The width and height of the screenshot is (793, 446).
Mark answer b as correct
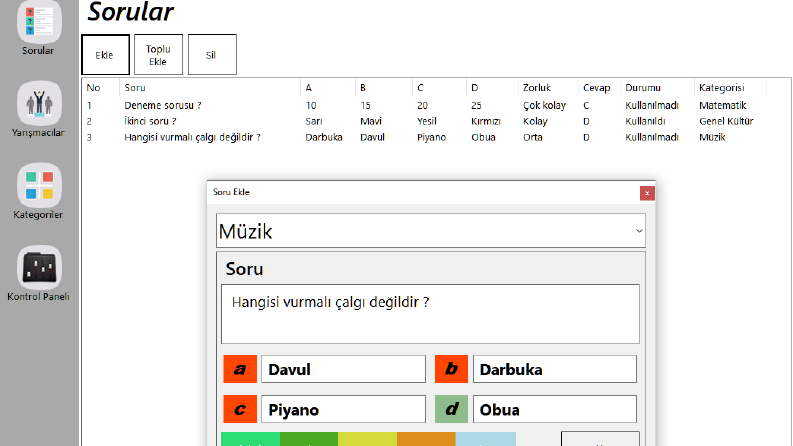click(451, 369)
